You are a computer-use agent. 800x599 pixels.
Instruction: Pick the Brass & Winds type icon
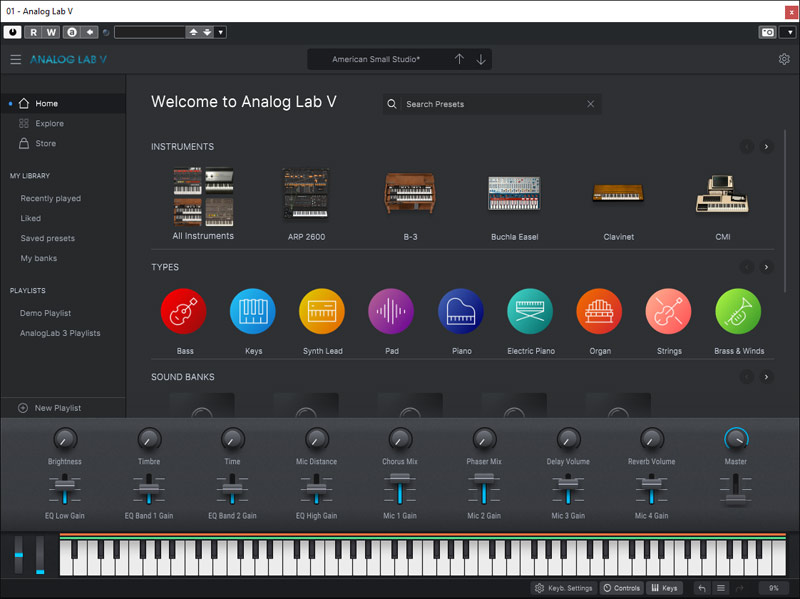(738, 312)
